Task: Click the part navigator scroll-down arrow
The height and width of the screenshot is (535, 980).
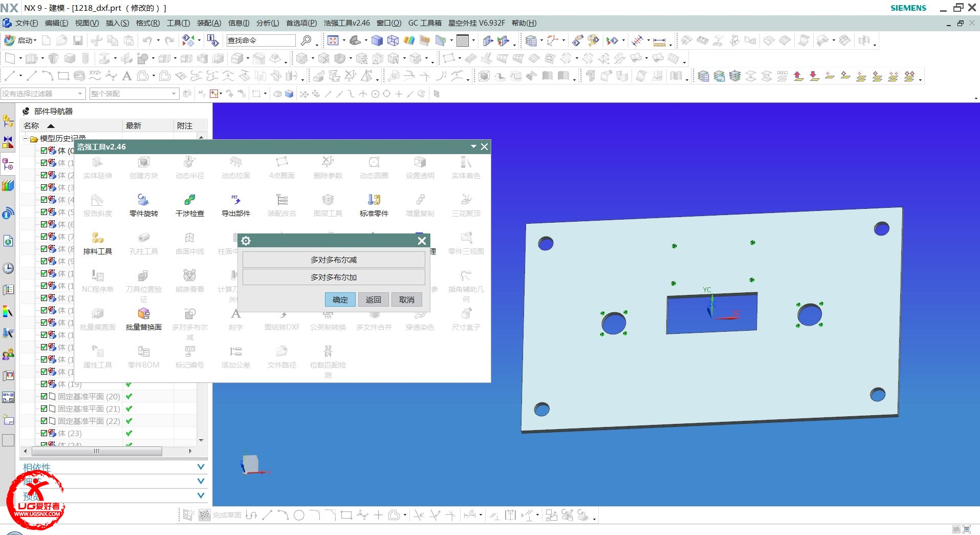Action: coord(201,440)
